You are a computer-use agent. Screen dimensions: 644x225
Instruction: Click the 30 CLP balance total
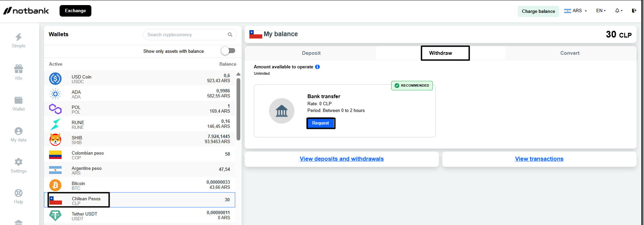click(619, 35)
